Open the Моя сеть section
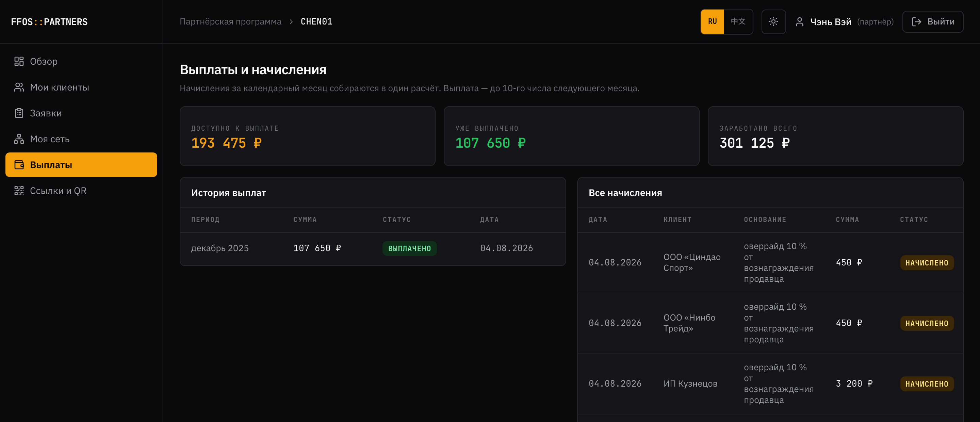 [x=81, y=139]
